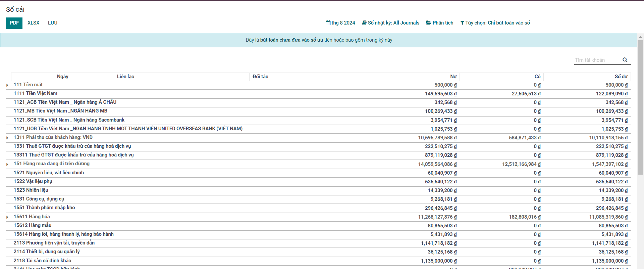Click the Tìm tài khoản search field
This screenshot has width=644, height=269.
[x=597, y=60]
